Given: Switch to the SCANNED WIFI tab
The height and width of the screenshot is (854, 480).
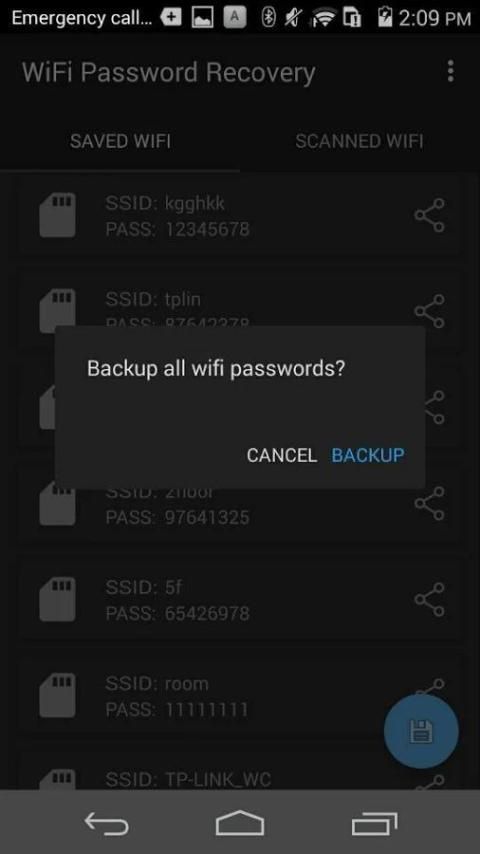Looking at the screenshot, I should 359,142.
